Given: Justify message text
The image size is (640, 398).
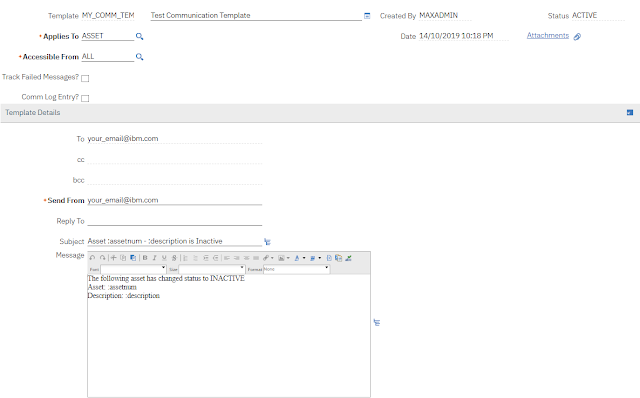Looking at the screenshot, I should (256, 258).
